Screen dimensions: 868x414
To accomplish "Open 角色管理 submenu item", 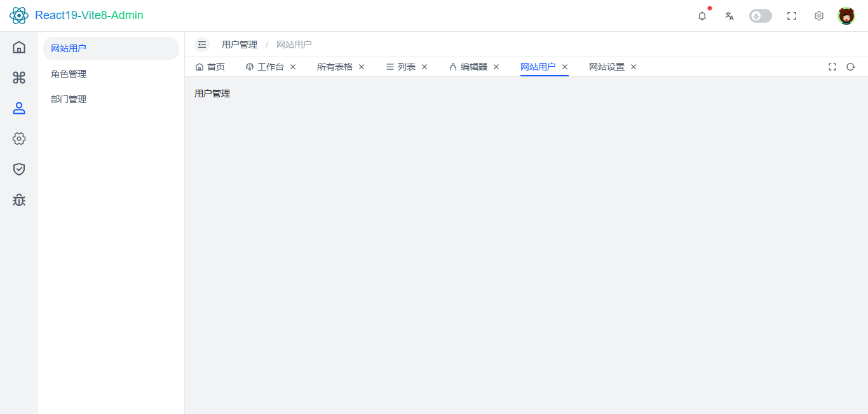I will click(111, 74).
